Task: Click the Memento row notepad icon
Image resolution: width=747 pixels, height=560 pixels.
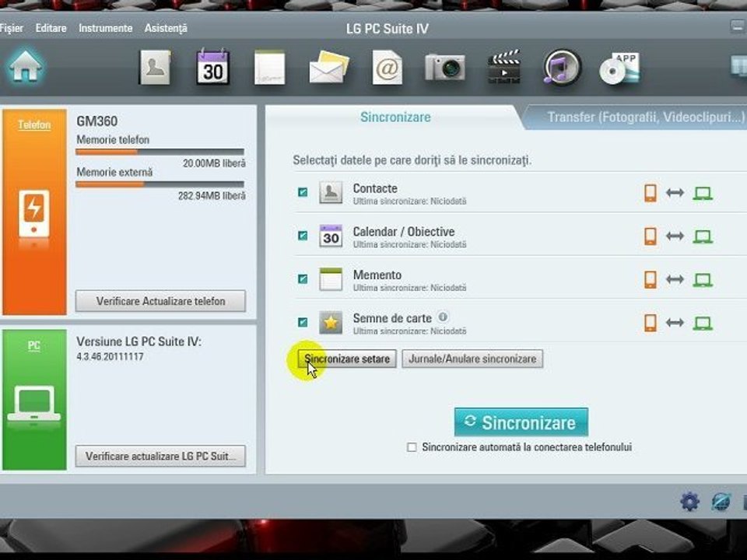Action: (331, 279)
